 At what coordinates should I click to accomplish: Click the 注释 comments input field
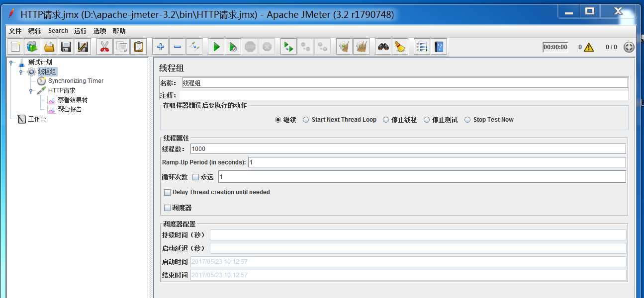point(403,95)
